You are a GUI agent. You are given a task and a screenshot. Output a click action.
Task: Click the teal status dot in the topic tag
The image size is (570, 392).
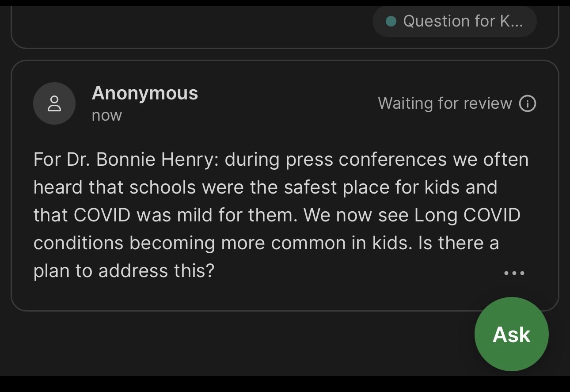(x=391, y=21)
